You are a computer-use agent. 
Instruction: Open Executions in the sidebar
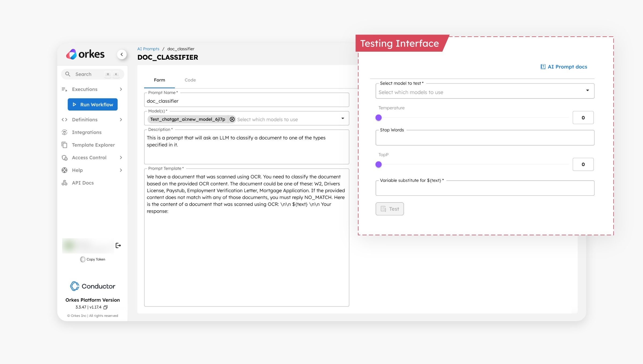click(85, 89)
